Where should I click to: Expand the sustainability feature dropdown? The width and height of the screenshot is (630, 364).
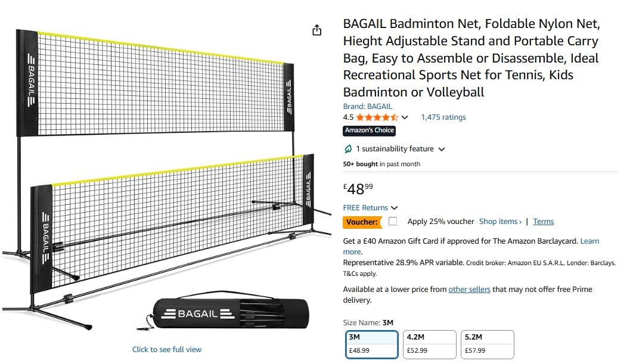point(442,149)
